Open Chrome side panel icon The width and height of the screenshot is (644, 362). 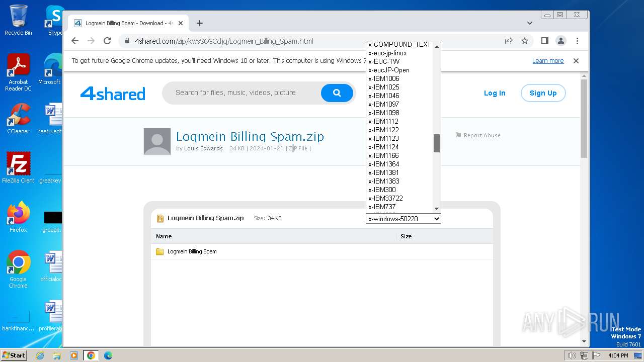click(544, 41)
